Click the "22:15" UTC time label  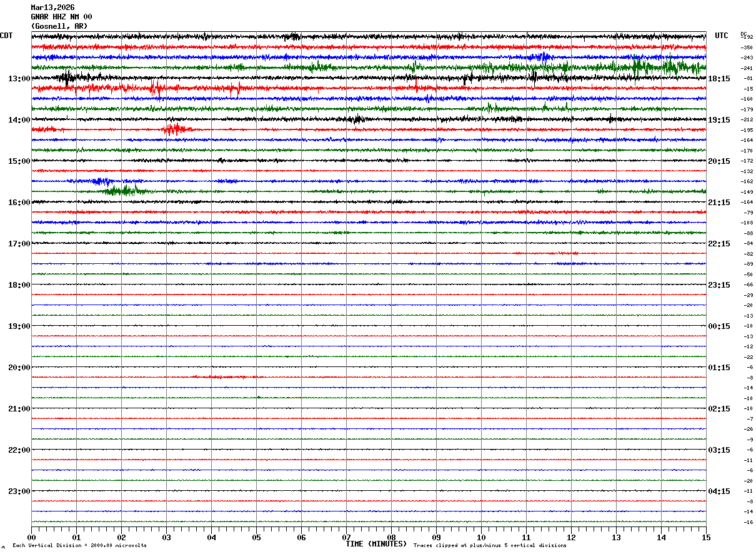pos(719,244)
